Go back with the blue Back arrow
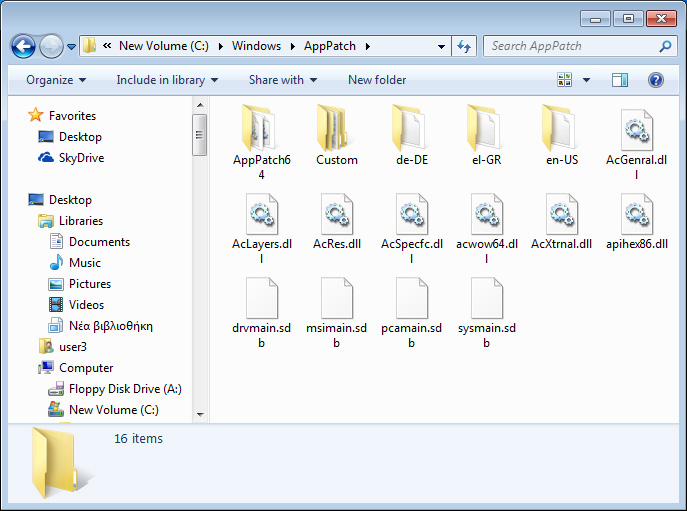This screenshot has height=511, width=687. pyautogui.click(x=23, y=46)
